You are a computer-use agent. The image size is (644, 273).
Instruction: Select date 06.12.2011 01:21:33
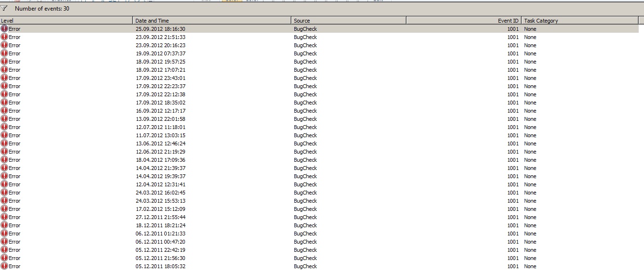[x=160, y=234]
